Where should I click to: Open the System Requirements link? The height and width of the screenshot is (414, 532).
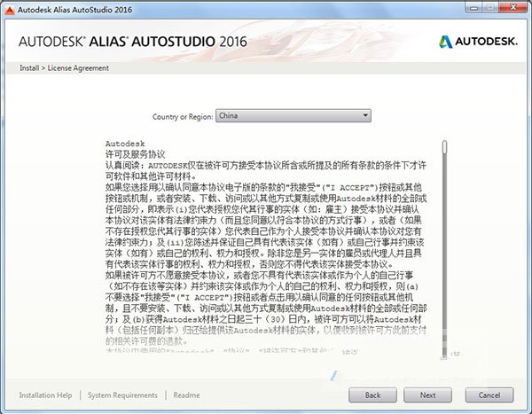(x=122, y=395)
